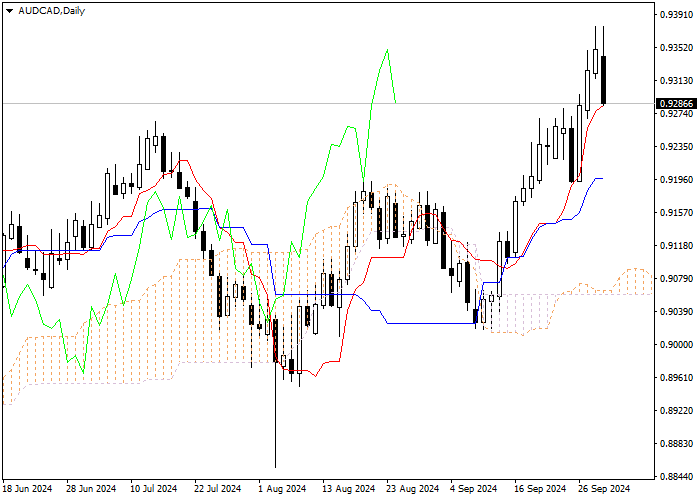Open the chart menu triangle beside AUDCAD
Image resolution: width=700 pixels, height=500 pixels.
(x=9, y=11)
